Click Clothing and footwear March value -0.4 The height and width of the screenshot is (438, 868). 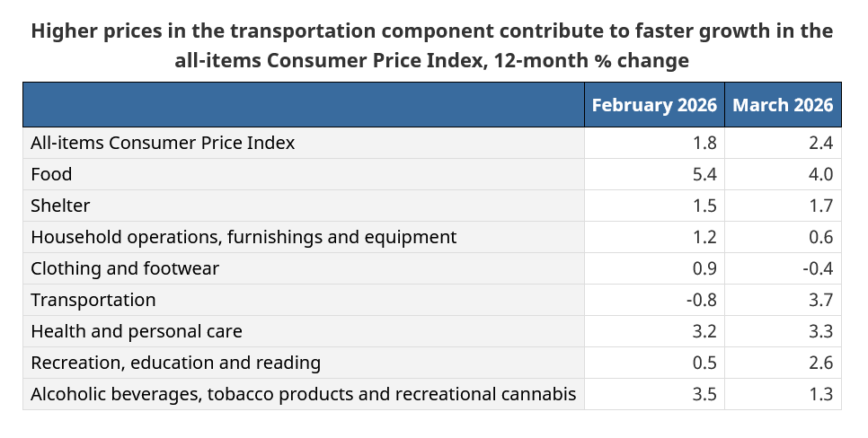point(818,268)
